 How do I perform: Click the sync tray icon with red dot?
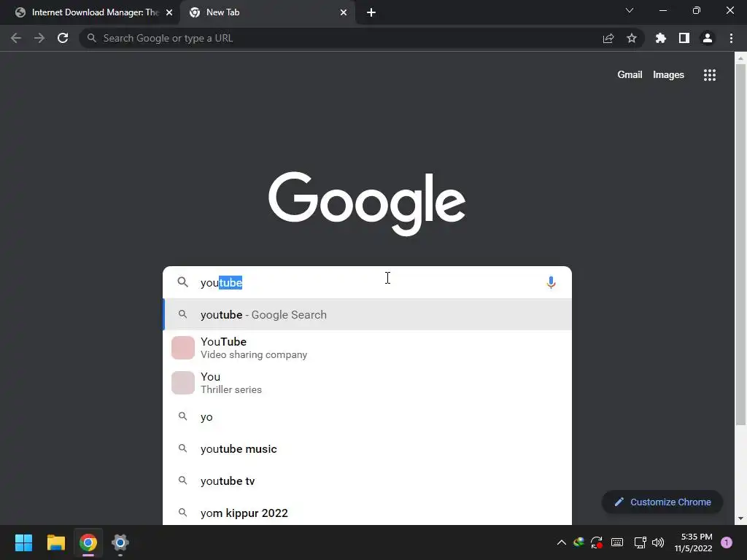(x=597, y=542)
